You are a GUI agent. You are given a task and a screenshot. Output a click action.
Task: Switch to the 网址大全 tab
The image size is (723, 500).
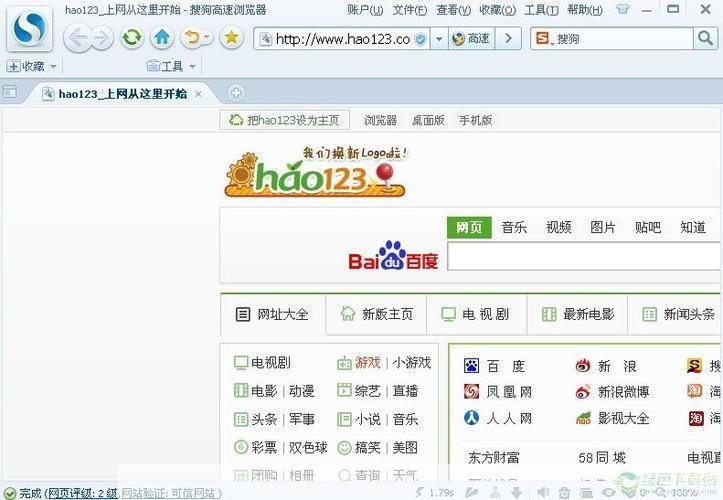coord(273,315)
